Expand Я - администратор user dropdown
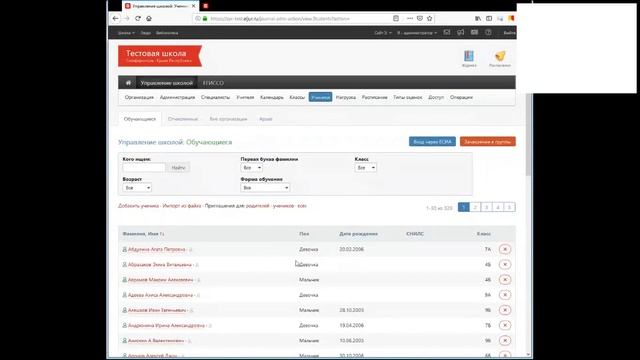640x360 pixels. point(417,33)
